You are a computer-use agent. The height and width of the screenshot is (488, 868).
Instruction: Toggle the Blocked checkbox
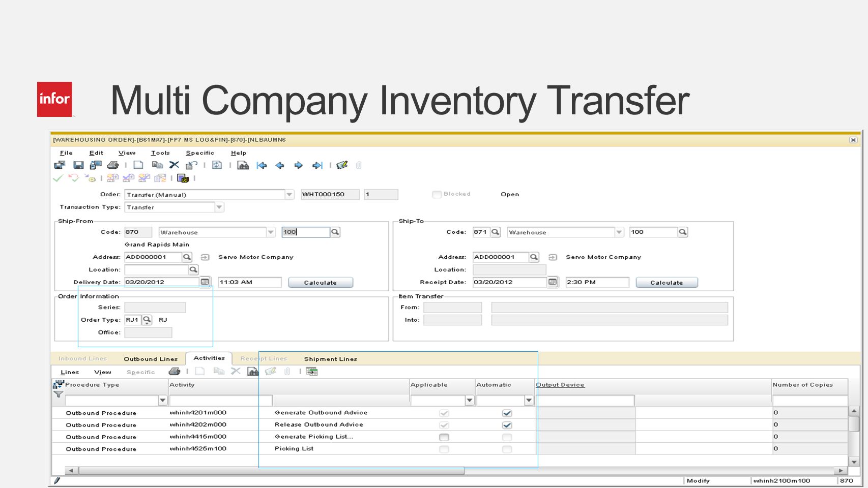(x=437, y=194)
